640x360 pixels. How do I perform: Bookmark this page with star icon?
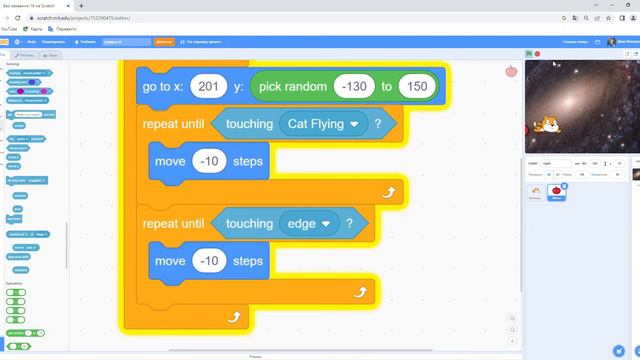pos(609,18)
